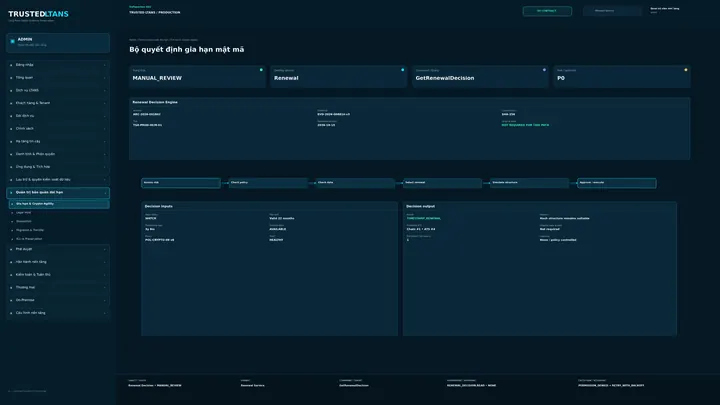This screenshot has width=720, height=405.
Task: Click the 2026-10-15 date value
Action: 326,125
